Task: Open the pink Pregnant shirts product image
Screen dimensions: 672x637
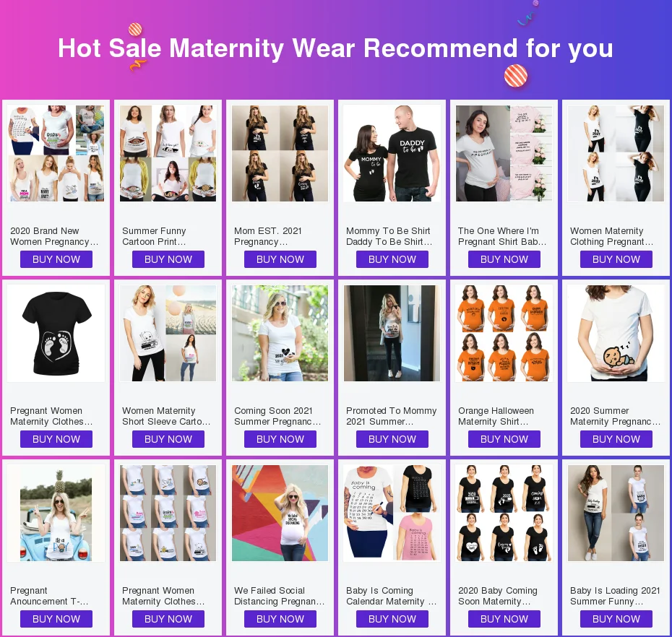Action: 504,153
